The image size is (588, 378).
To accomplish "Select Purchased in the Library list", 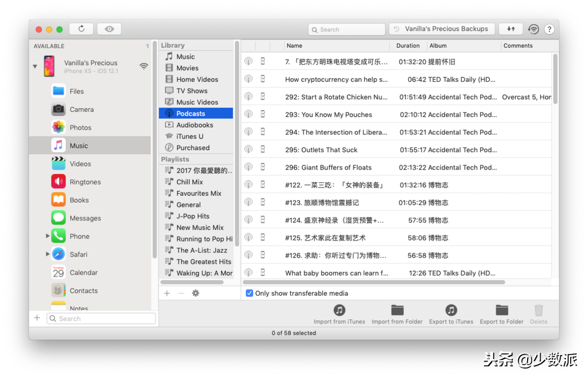I will point(196,148).
